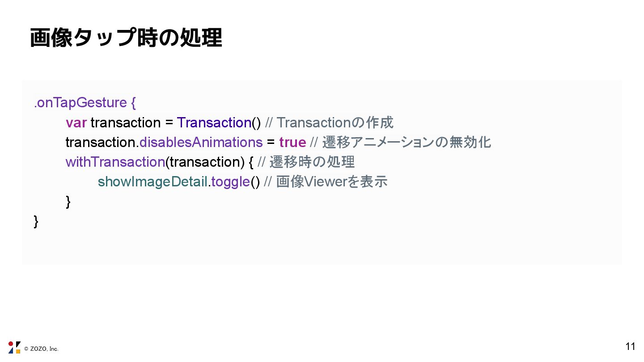Click the comment Transactionの作成
The image size is (644, 362).
click(329, 122)
